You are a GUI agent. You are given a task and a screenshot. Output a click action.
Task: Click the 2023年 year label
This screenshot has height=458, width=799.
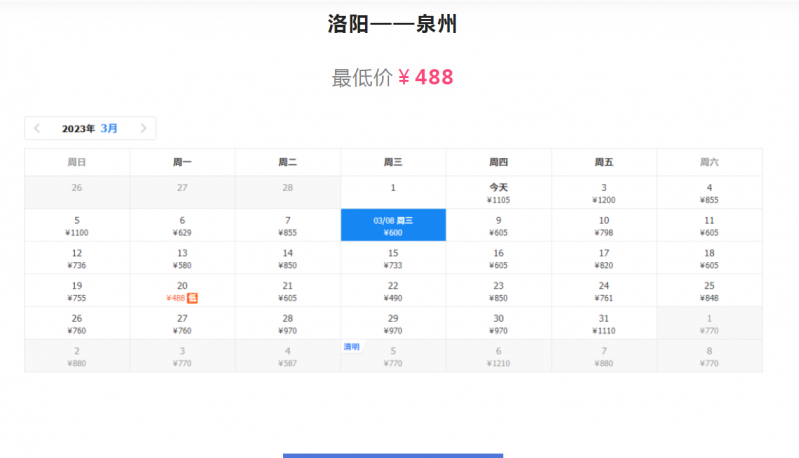(x=78, y=128)
